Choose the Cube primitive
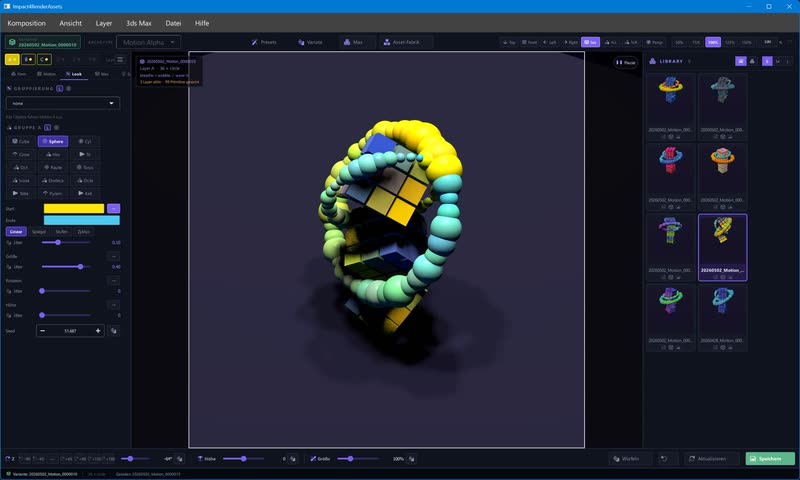 [x=21, y=141]
